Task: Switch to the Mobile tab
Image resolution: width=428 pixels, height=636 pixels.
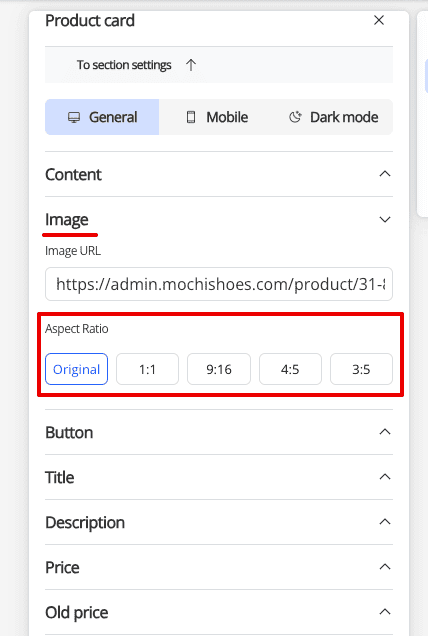Action: point(217,117)
